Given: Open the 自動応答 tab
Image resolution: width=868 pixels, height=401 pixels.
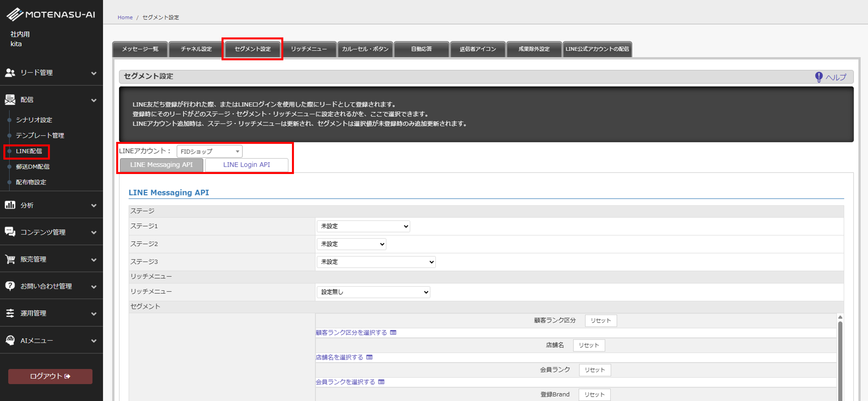Looking at the screenshot, I should [x=421, y=49].
